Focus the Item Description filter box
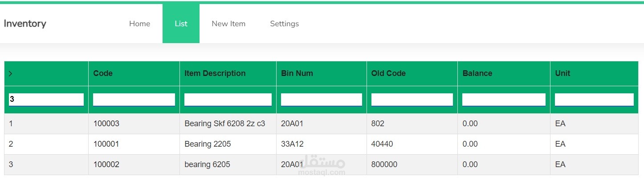The image size is (644, 180). coord(228,100)
